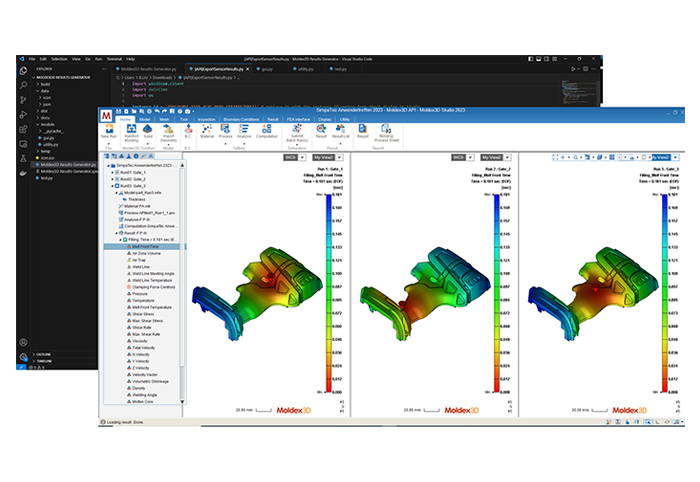
Task: Open the Terminal menu in VS Code
Action: [x=114, y=59]
